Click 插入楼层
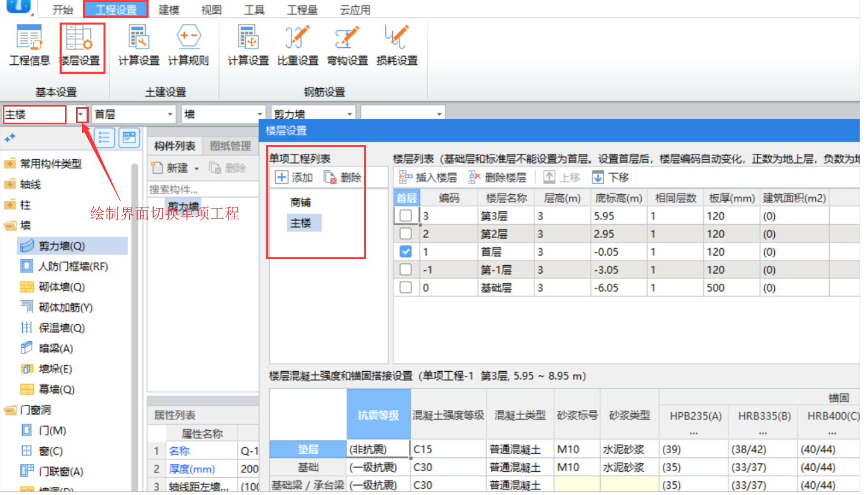This screenshot has height=495, width=868. point(428,179)
